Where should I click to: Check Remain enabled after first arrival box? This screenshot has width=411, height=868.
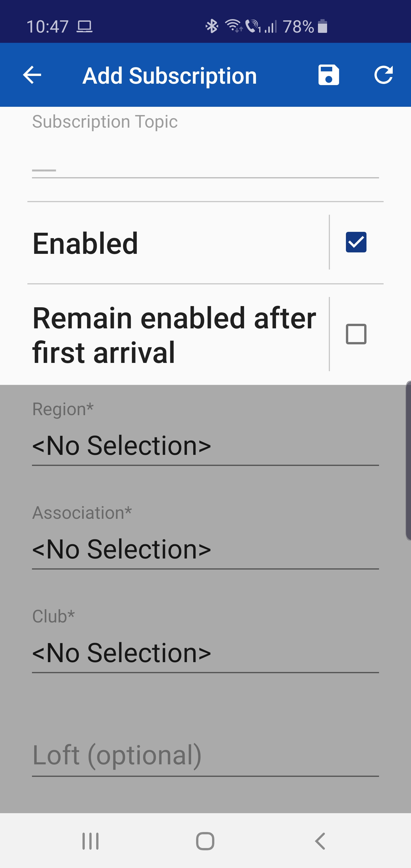tap(356, 334)
